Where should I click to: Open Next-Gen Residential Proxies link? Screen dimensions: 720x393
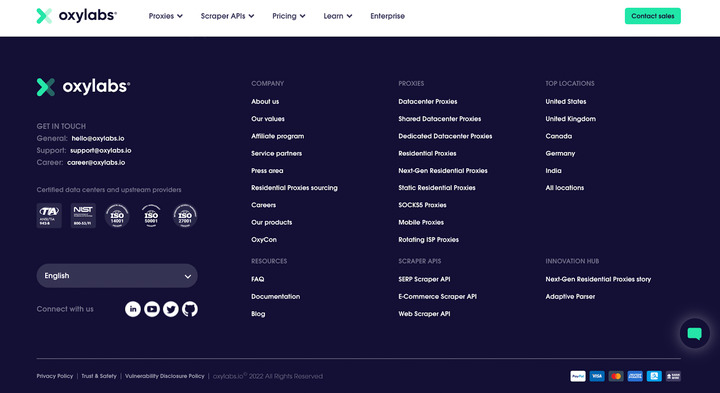[x=443, y=171]
